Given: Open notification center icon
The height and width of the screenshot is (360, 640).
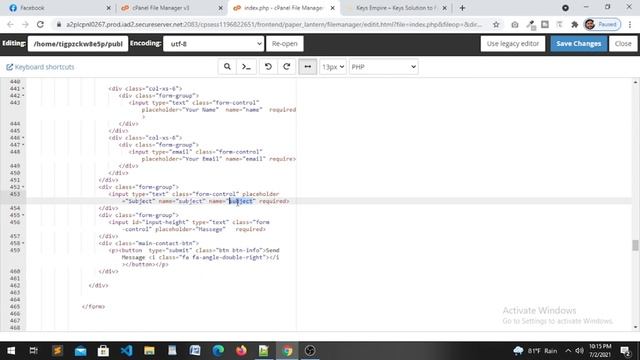Looking at the screenshot, I should coord(625,351).
